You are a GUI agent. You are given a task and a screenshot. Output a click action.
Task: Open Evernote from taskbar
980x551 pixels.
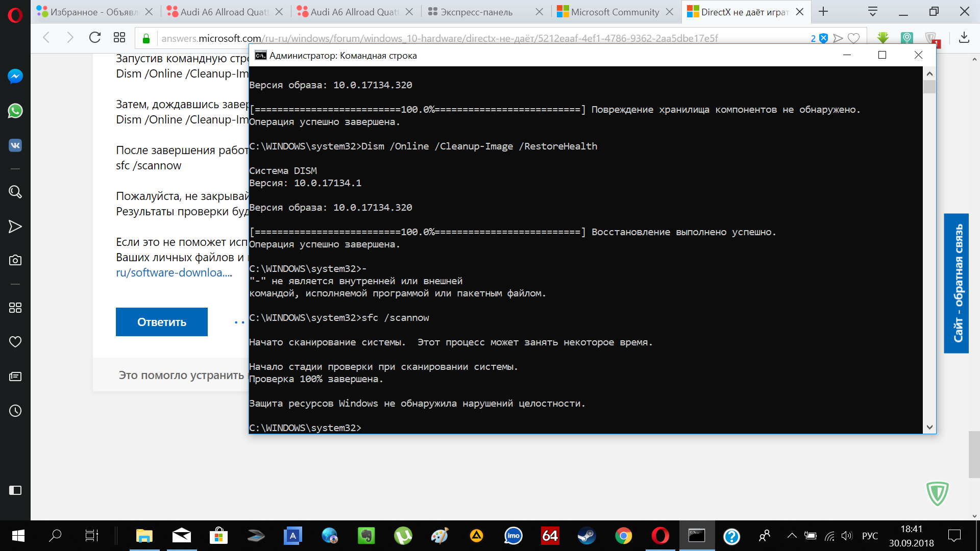click(366, 536)
